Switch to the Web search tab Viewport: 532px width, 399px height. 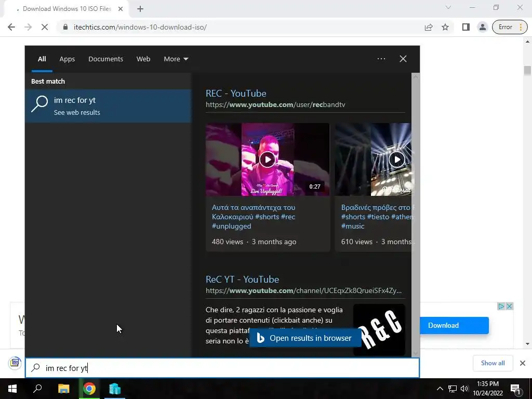click(x=143, y=59)
